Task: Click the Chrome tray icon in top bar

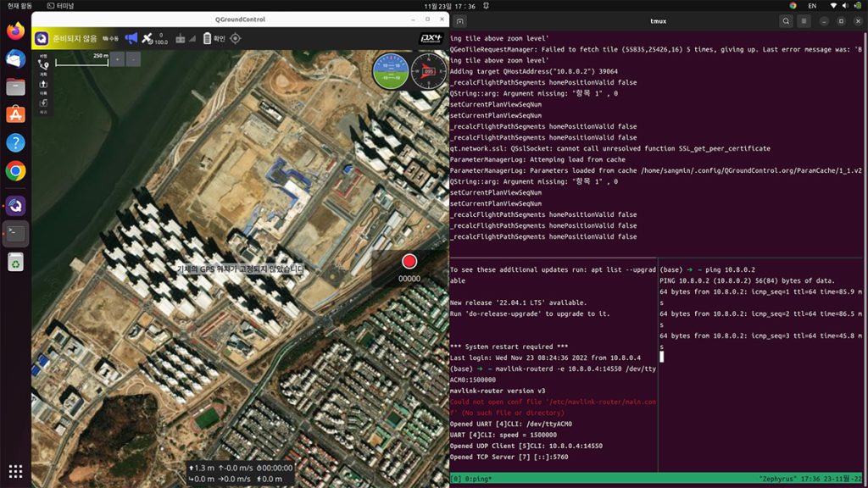Action: click(x=793, y=6)
